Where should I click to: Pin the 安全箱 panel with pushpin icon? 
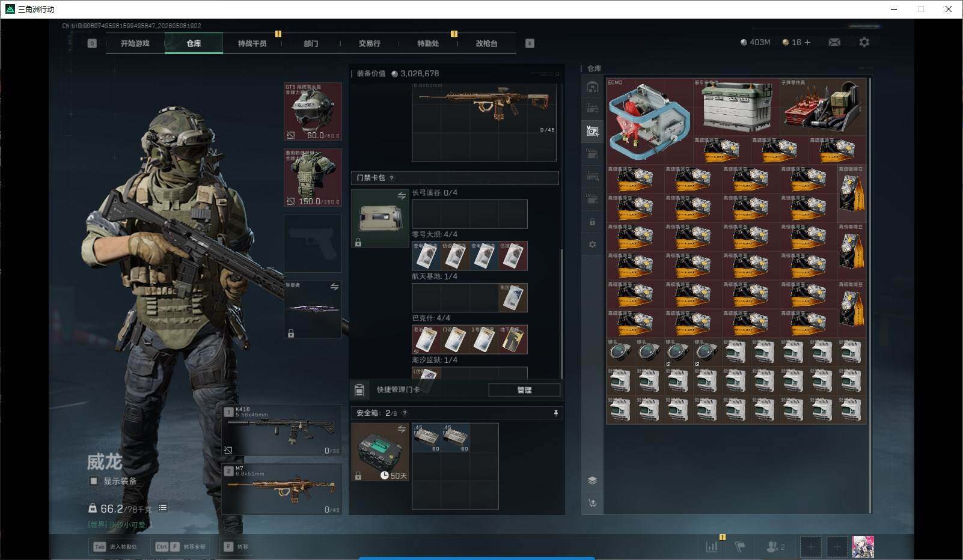(555, 413)
